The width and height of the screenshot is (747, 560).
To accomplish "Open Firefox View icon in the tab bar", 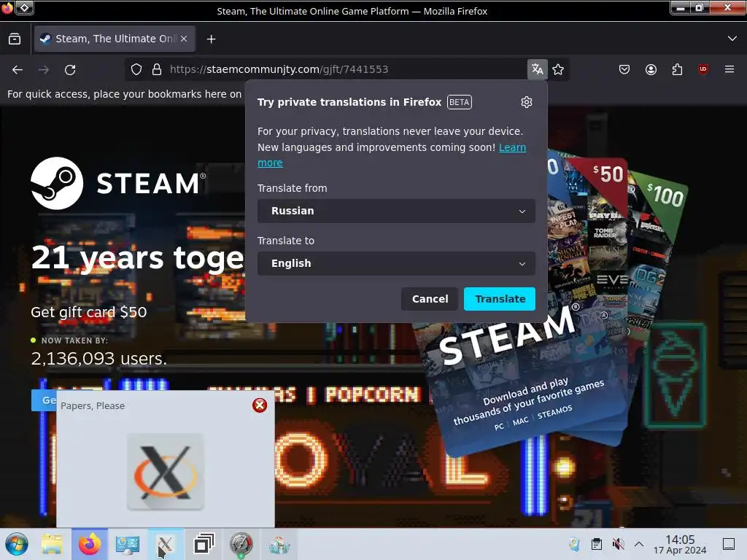I will (15, 39).
